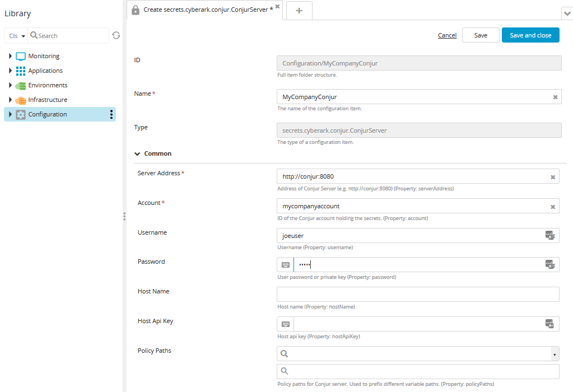Open the three-dot menu on Configuration
This screenshot has width=573, height=392.
pos(111,114)
